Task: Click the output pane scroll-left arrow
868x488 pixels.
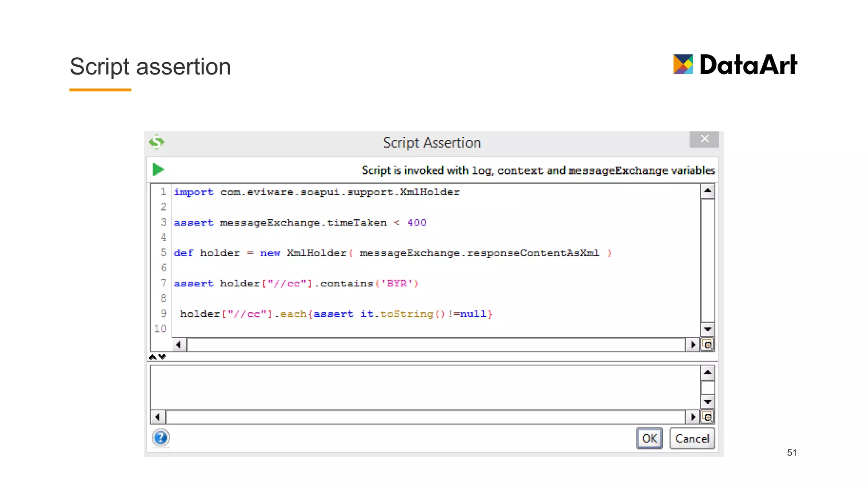Action: (x=158, y=417)
